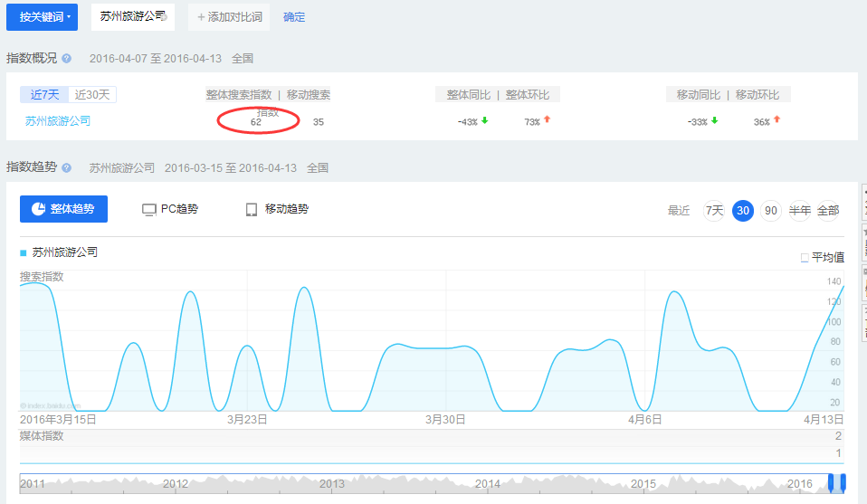Click the help icon beside 指数概况
Viewport: 867px width, 504px height.
pos(66,59)
